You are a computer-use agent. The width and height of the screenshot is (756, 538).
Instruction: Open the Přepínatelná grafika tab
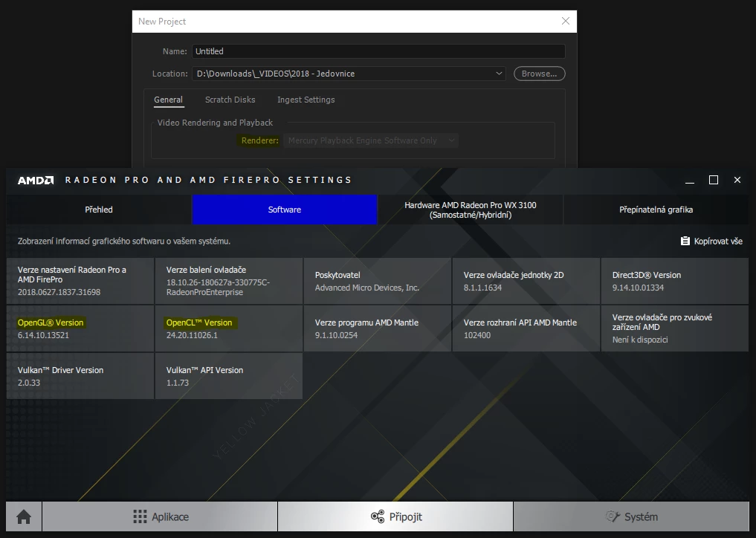click(656, 210)
